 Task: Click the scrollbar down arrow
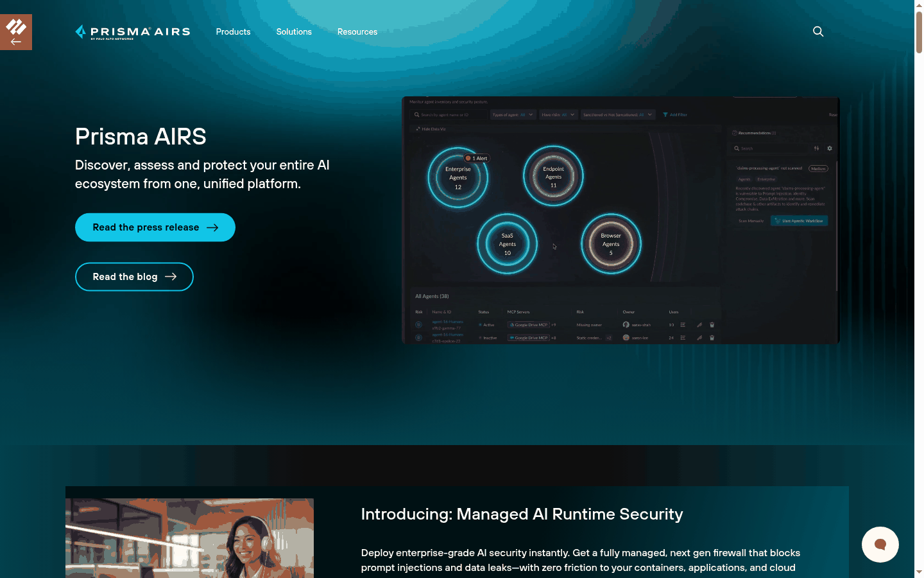(919, 572)
